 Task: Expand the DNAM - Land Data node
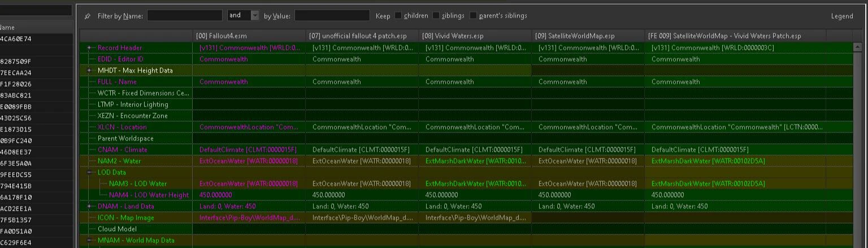coord(89,206)
